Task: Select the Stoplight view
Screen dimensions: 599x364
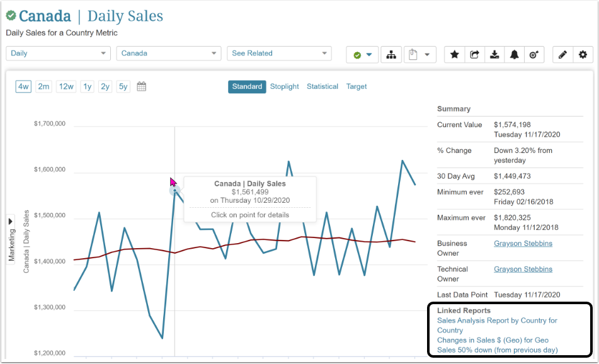Action: pyautogui.click(x=285, y=86)
